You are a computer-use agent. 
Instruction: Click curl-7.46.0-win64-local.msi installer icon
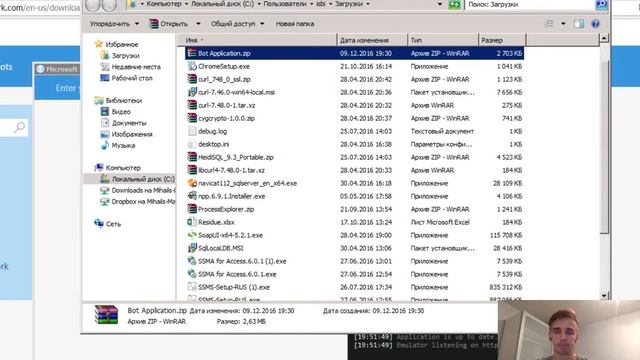[x=192, y=92]
